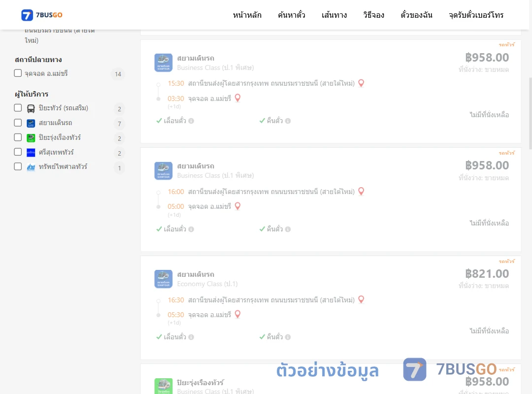Click info icon next to คืนตั๋ว on 16:30 trip
This screenshot has width=532, height=394.
coord(288,337)
